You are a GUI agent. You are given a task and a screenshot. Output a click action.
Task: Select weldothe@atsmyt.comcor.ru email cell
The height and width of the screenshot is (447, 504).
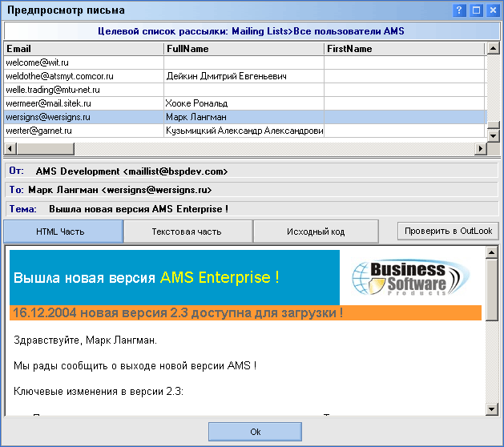tap(83, 76)
